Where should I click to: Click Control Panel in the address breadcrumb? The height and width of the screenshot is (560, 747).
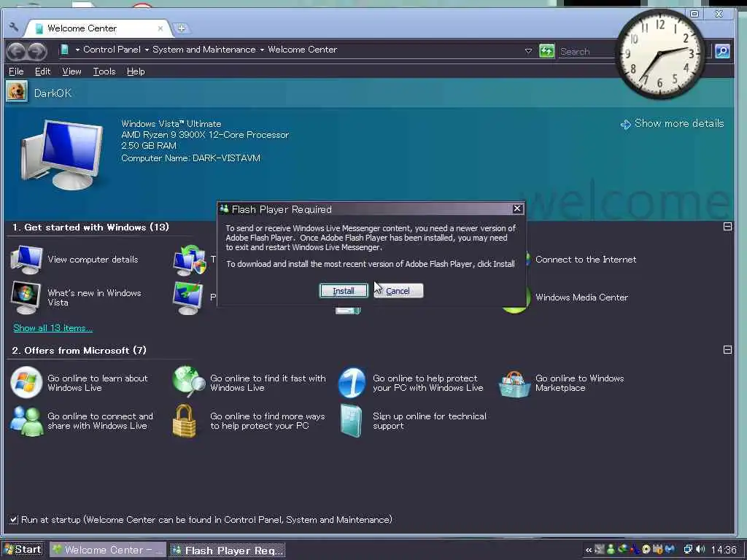click(112, 50)
